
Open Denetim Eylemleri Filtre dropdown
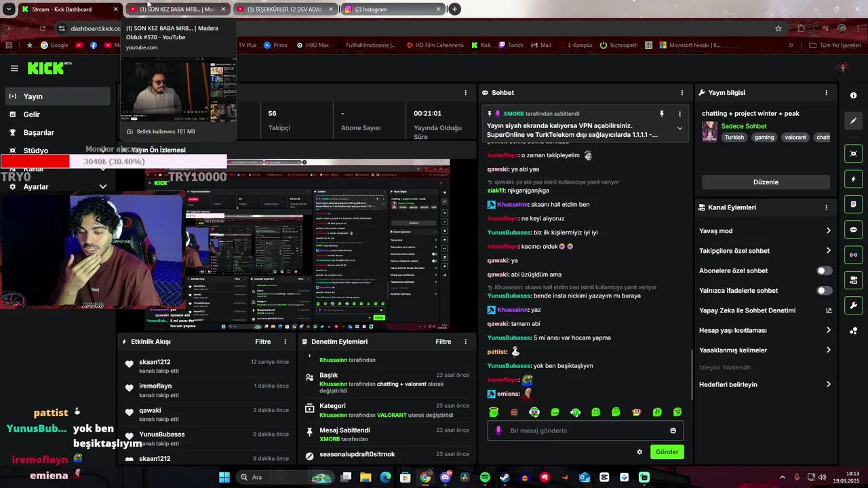click(x=443, y=342)
